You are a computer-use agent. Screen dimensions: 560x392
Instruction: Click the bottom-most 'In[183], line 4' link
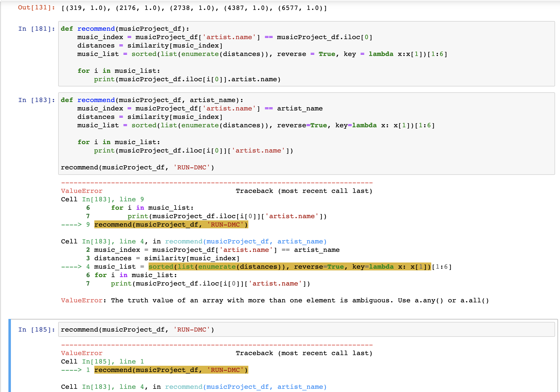click(x=113, y=387)
